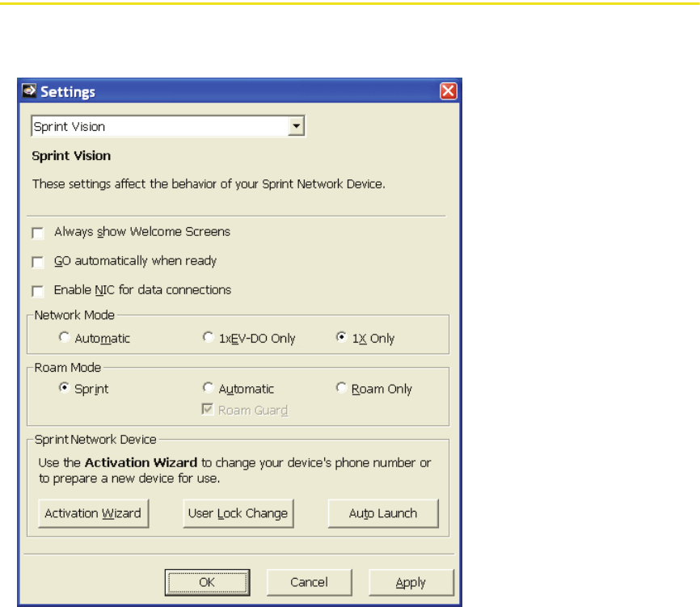
Task: Toggle the Roam Guard checkbox
Action: (x=208, y=409)
